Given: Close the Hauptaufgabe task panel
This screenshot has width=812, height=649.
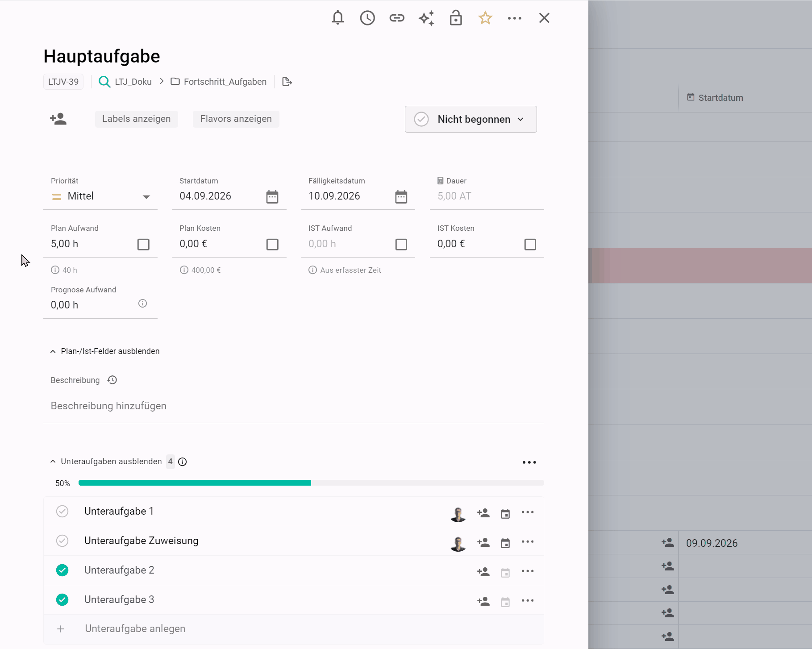Looking at the screenshot, I should coord(544,18).
